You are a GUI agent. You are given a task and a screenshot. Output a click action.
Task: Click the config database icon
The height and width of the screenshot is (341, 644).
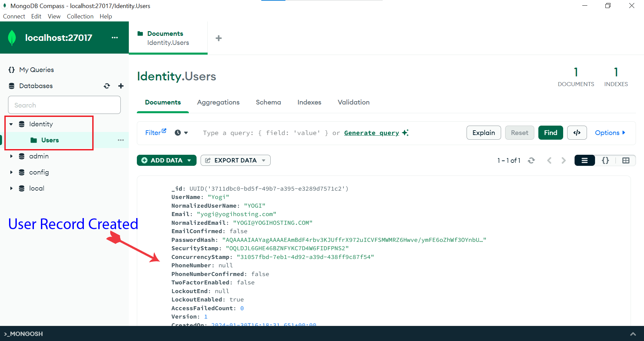tap(22, 172)
